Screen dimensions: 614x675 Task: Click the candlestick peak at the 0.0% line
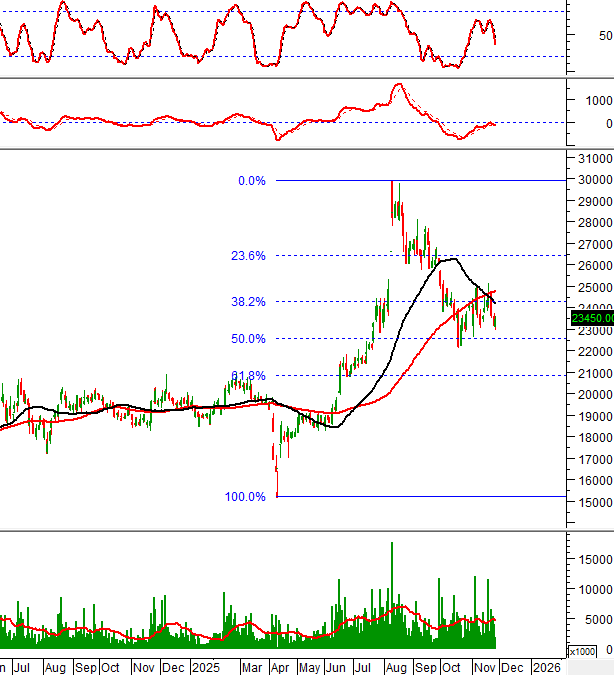[392, 184]
